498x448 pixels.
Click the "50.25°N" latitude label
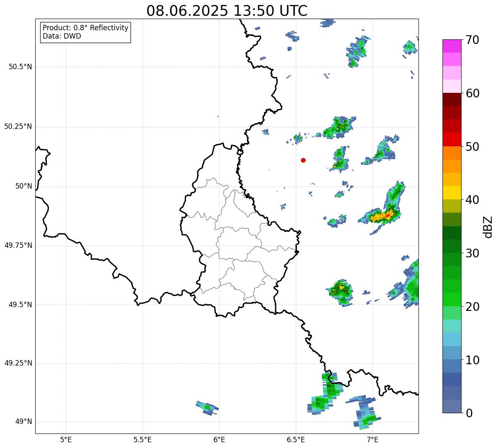tap(18, 126)
